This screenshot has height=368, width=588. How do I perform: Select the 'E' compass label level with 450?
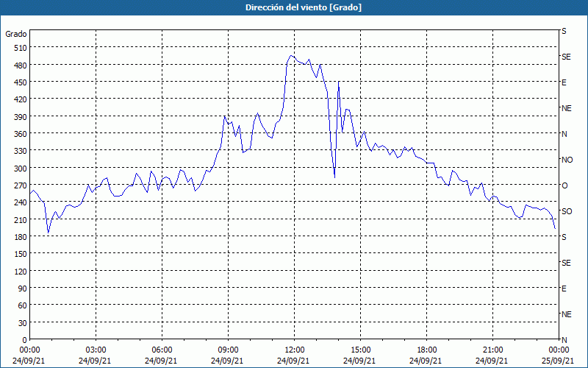pos(564,82)
